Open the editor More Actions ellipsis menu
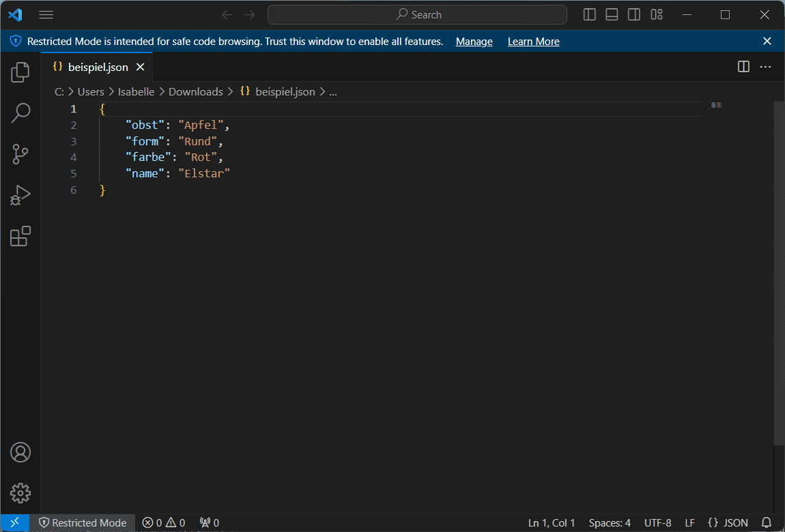 tap(765, 67)
